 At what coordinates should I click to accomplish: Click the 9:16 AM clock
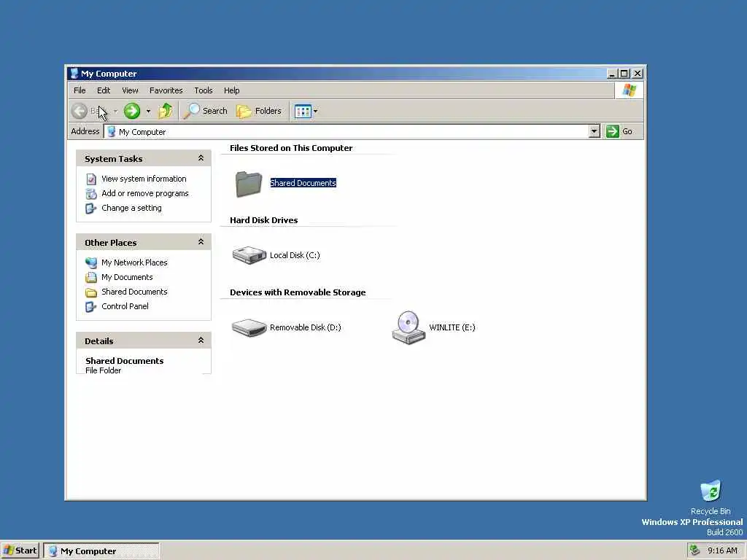[x=722, y=551]
